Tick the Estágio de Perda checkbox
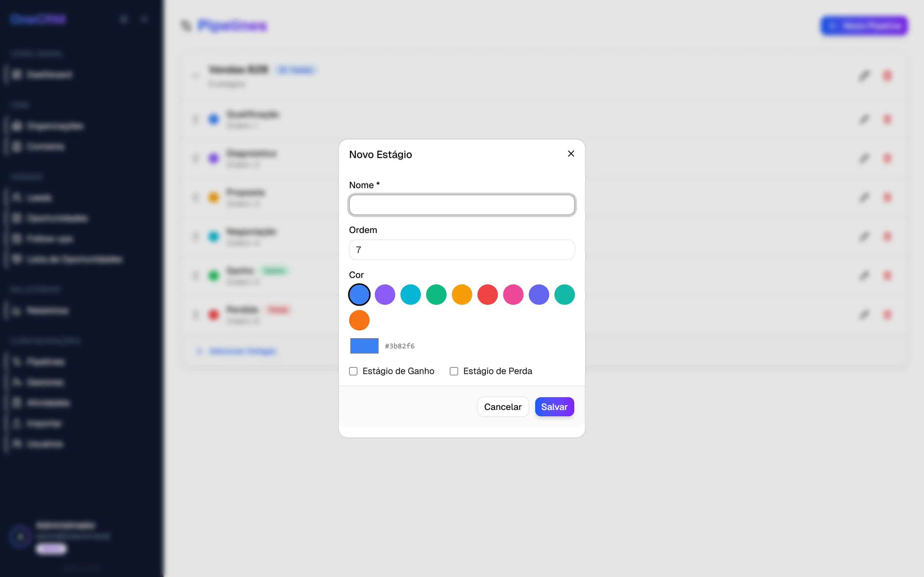The height and width of the screenshot is (577, 924). 454,371
